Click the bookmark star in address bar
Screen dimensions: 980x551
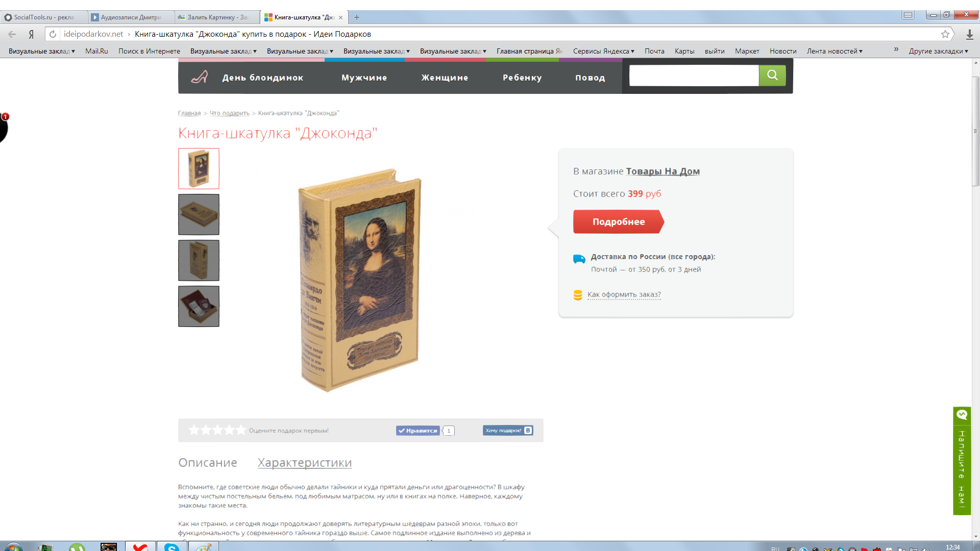tap(945, 34)
